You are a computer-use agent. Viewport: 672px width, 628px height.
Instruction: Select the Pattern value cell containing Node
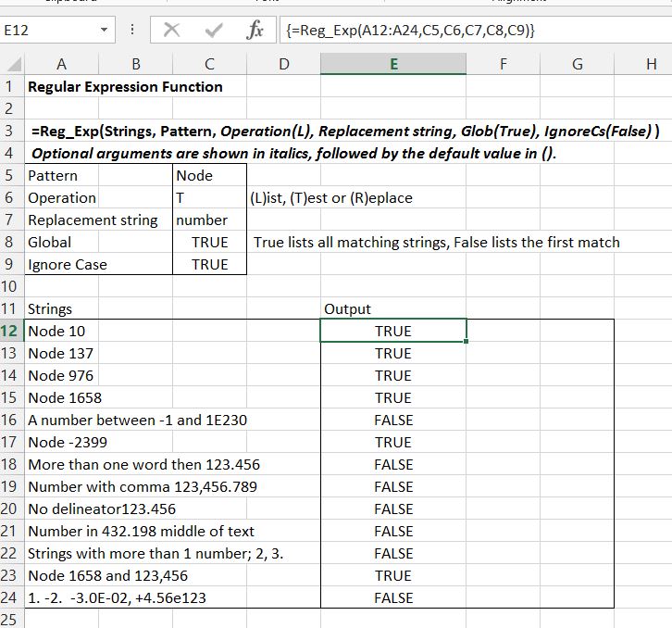pyautogui.click(x=209, y=175)
